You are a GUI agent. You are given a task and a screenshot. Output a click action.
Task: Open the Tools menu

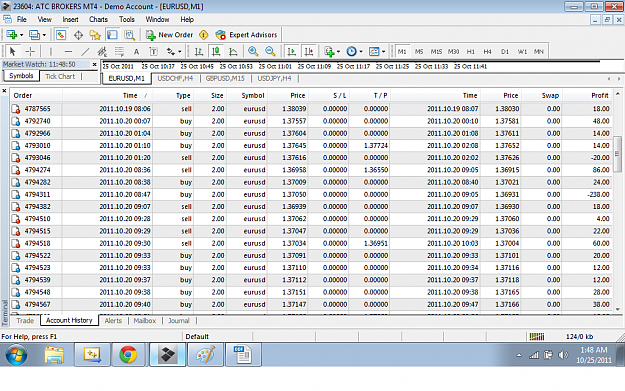click(x=127, y=20)
